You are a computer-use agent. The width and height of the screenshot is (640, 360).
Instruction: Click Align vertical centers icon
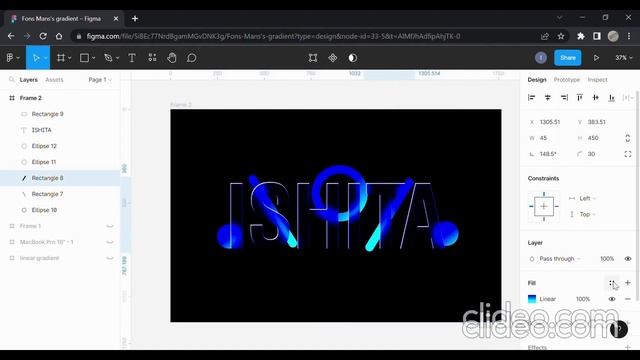[x=596, y=98]
